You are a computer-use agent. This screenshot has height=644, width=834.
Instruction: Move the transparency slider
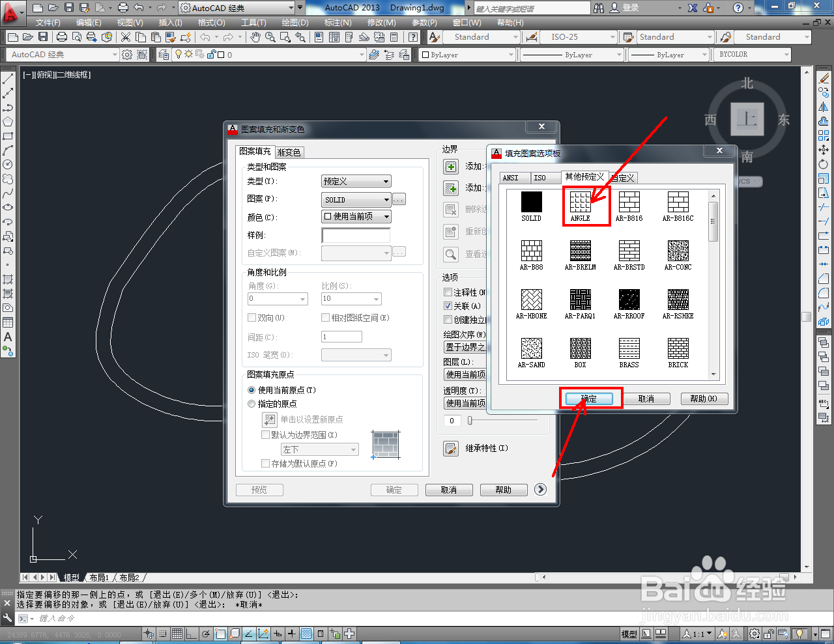470,421
